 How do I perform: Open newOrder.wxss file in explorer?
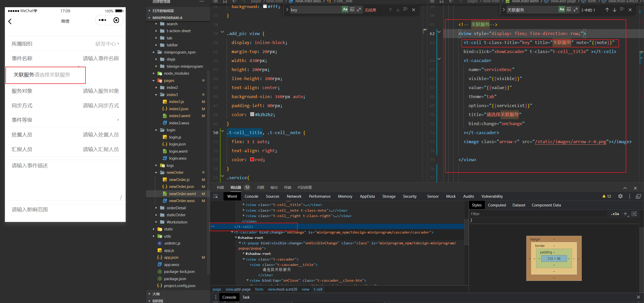(182, 201)
